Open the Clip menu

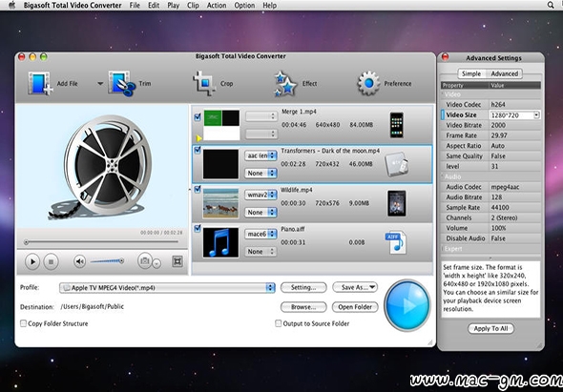coord(193,5)
